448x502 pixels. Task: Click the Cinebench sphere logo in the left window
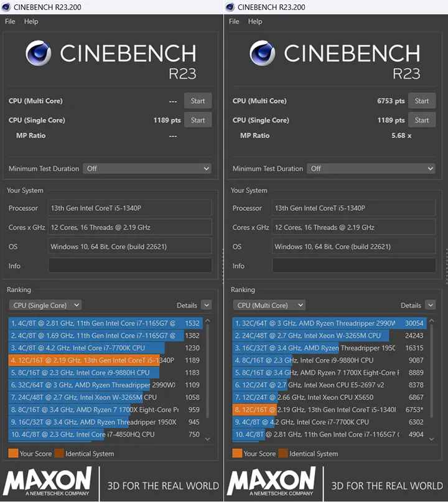pos(39,53)
